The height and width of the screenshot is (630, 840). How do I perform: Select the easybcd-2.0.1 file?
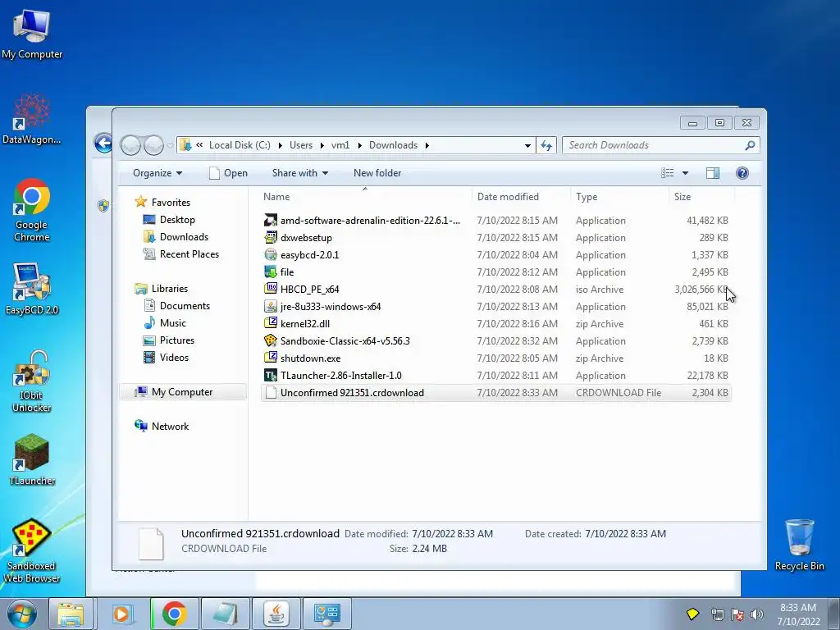pos(496,254)
